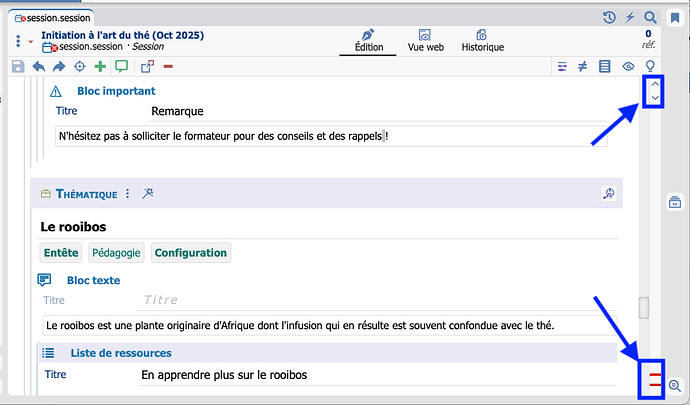Open the search magnifier at top right
690x405 pixels.
pyautogui.click(x=651, y=17)
